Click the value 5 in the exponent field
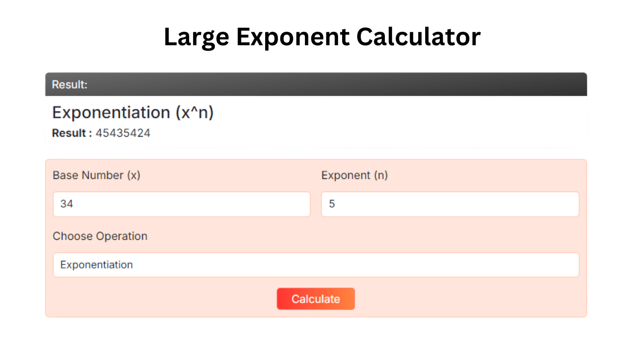This screenshot has width=644, height=362. click(332, 204)
